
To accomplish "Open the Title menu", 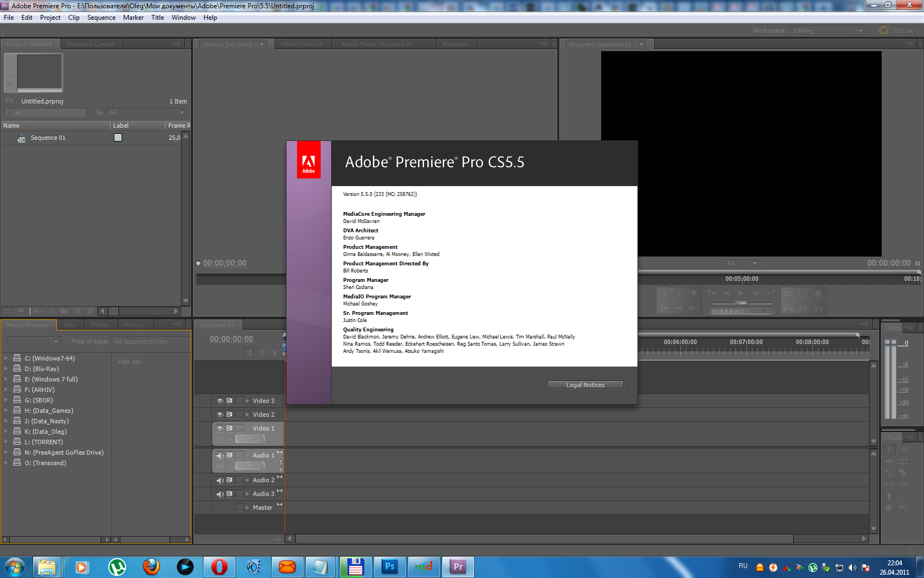I will point(157,18).
